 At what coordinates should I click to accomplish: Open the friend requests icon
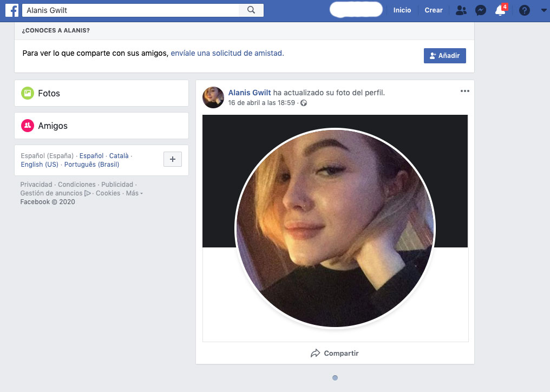click(461, 10)
